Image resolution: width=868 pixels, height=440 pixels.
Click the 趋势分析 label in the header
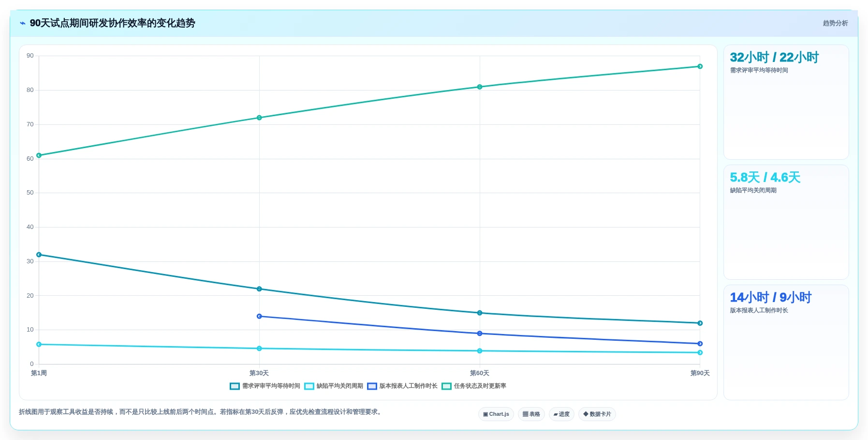click(835, 23)
